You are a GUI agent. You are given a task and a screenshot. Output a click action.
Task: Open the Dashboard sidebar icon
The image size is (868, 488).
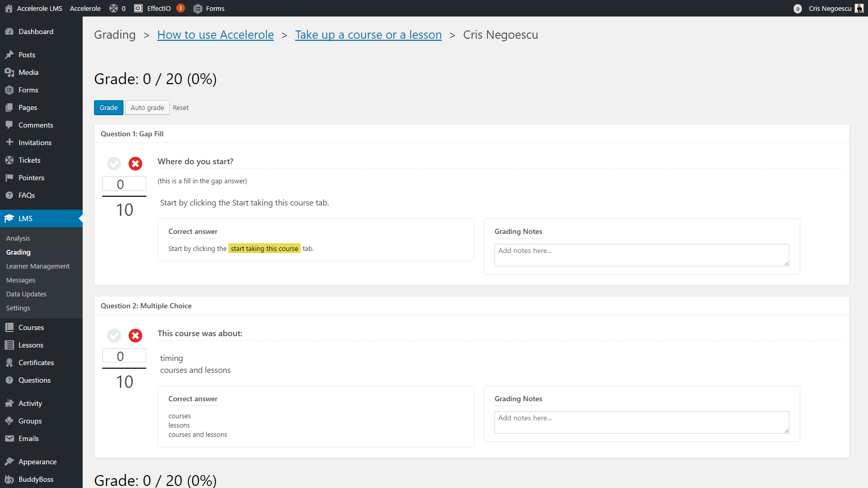click(9, 32)
